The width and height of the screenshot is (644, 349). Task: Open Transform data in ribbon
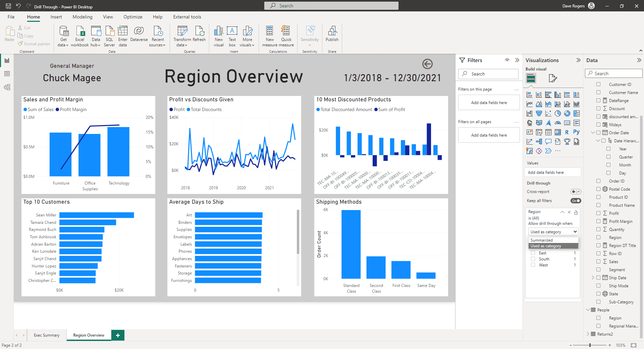click(x=182, y=31)
